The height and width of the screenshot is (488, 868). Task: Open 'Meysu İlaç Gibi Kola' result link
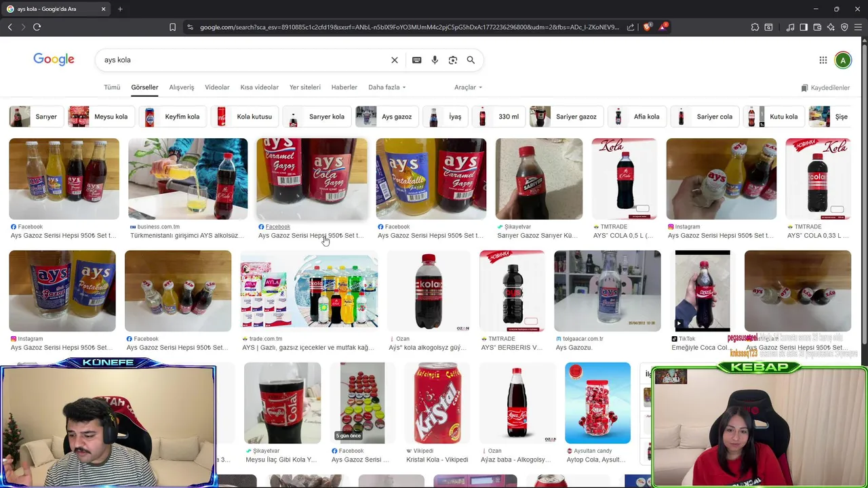coord(281,460)
